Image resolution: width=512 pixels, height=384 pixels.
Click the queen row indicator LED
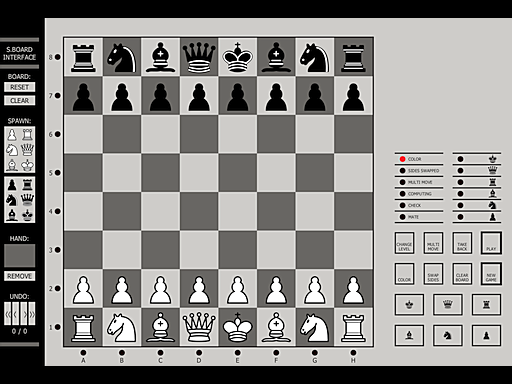pos(460,171)
